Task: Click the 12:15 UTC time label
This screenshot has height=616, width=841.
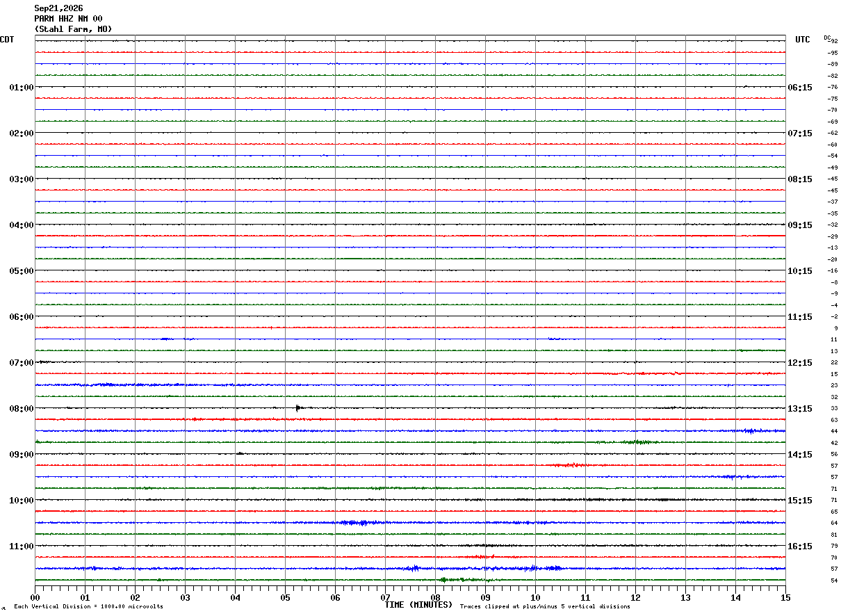Action: (800, 363)
